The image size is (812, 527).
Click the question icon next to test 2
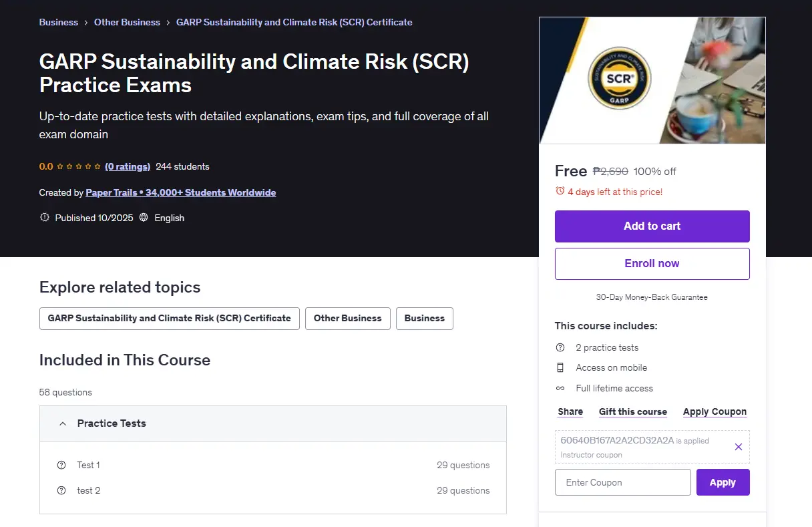pos(61,490)
